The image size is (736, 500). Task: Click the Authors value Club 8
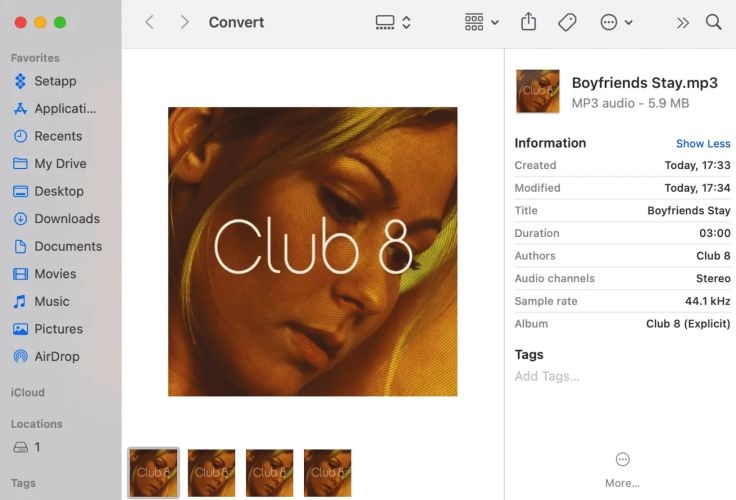click(713, 256)
